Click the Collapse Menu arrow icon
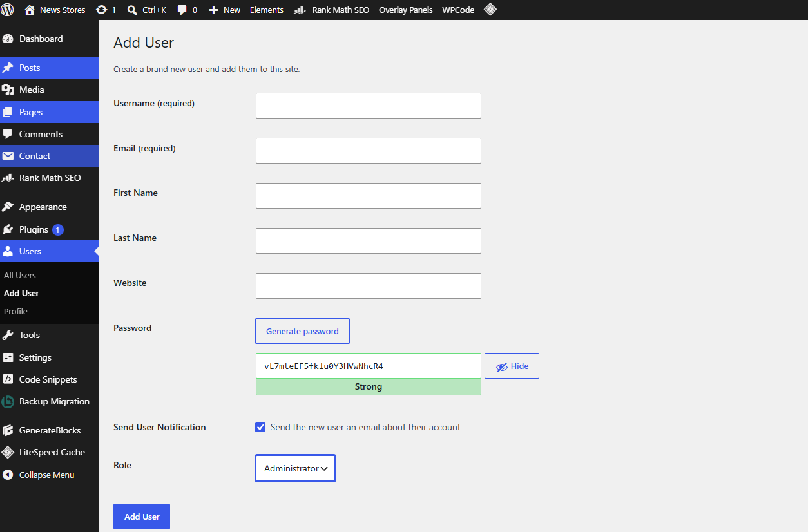Image resolution: width=808 pixels, height=532 pixels. click(x=8, y=475)
